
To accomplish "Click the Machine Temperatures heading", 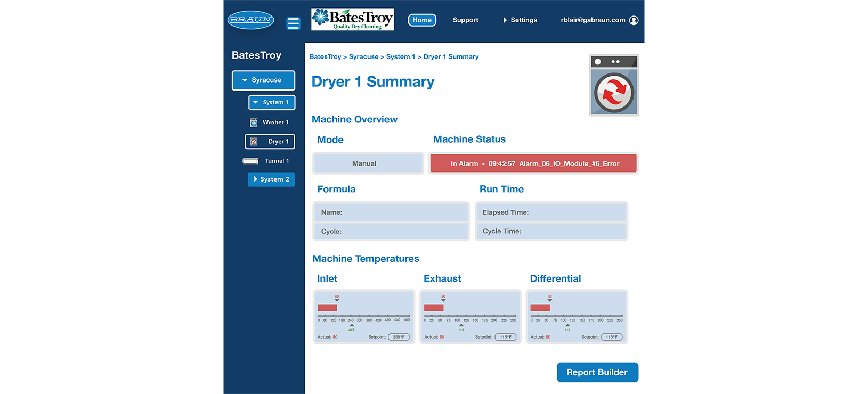I will pyautogui.click(x=366, y=259).
